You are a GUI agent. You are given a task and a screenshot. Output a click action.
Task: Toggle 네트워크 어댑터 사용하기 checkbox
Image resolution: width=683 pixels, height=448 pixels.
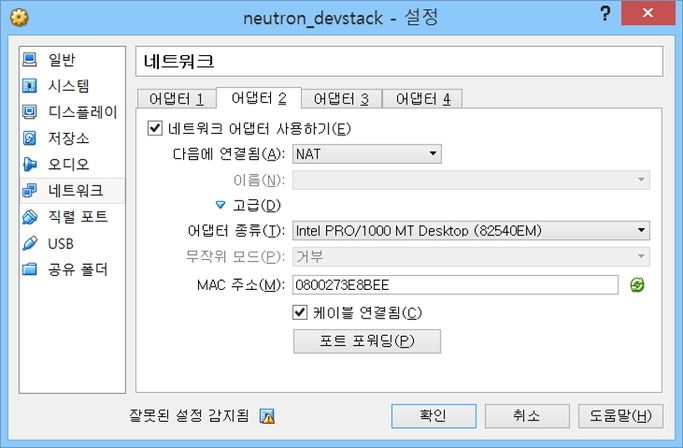[x=155, y=129]
